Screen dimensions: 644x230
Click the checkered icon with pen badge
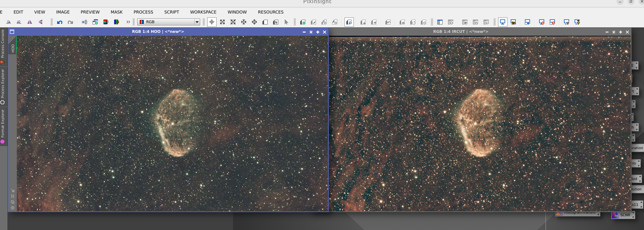click(x=465, y=22)
